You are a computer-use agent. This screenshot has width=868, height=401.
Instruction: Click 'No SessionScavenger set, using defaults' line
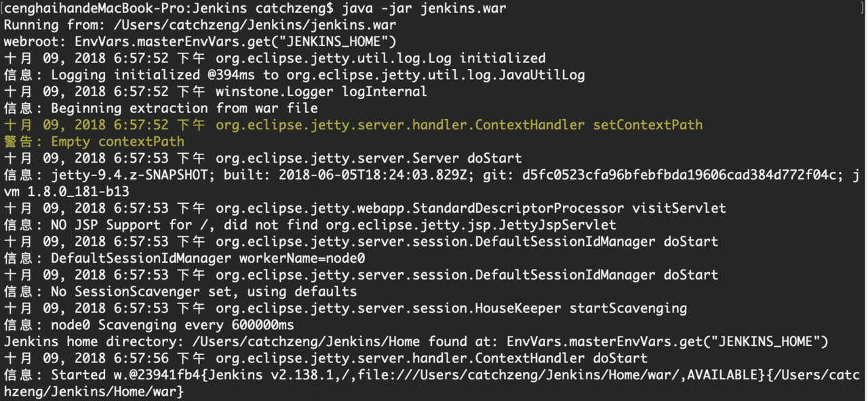click(180, 291)
